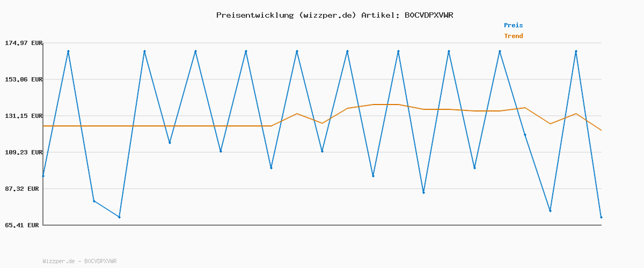Click the first blue price point at left edge
Screen dimensions: 644x268
[43, 176]
